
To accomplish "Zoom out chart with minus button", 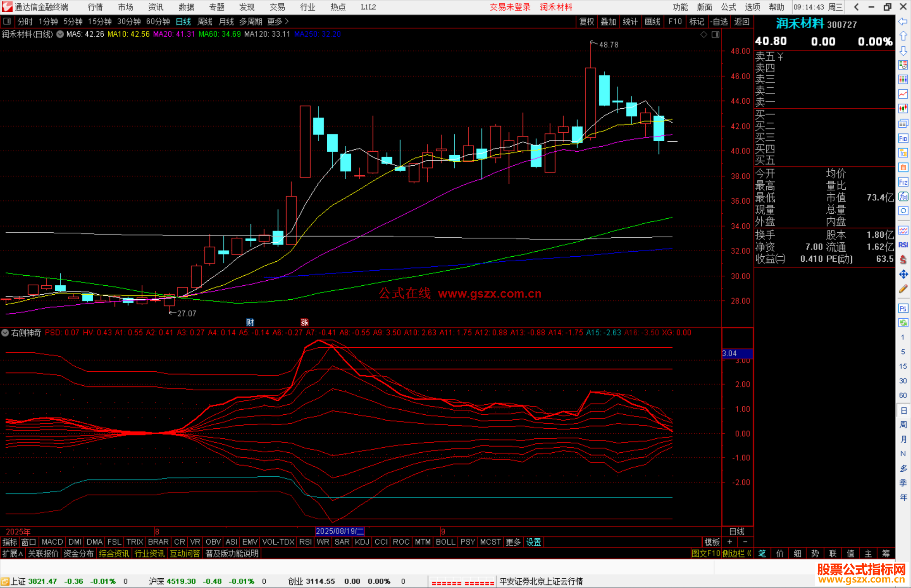I will [x=745, y=542].
